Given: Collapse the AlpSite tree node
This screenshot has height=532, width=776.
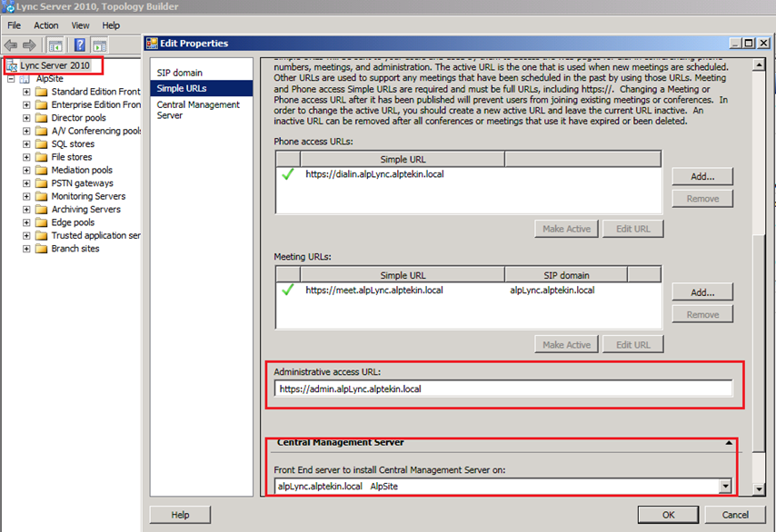Looking at the screenshot, I should tap(11, 79).
